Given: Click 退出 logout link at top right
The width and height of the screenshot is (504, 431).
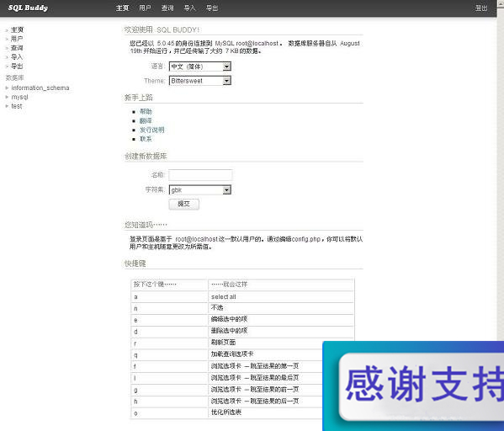Looking at the screenshot, I should tap(481, 8).
